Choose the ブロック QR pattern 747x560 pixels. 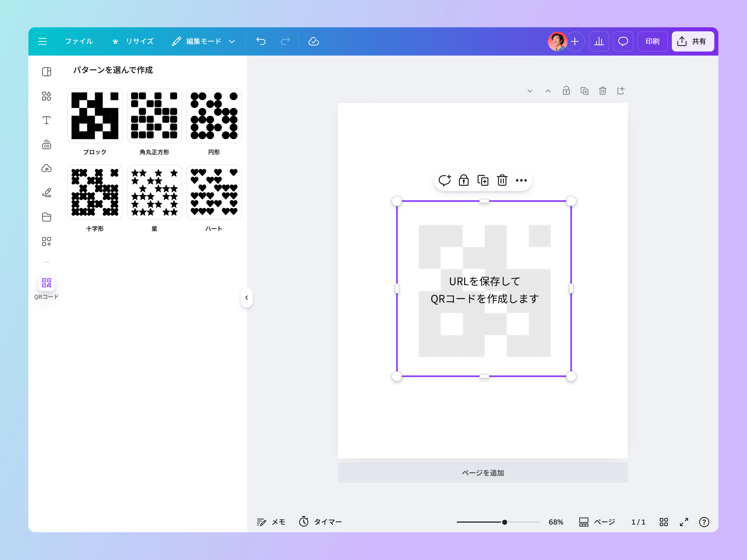pos(95,116)
